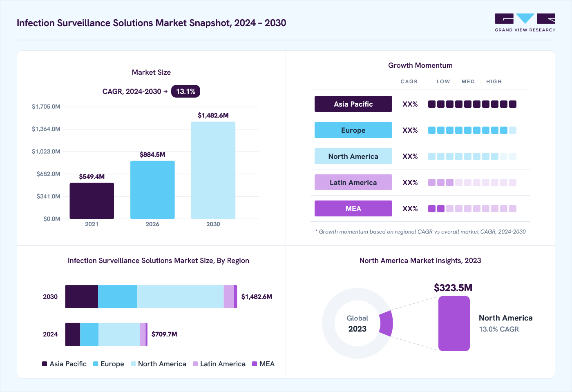Click the $1,705.0M axis label
This screenshot has width=572, height=392.
[46, 107]
